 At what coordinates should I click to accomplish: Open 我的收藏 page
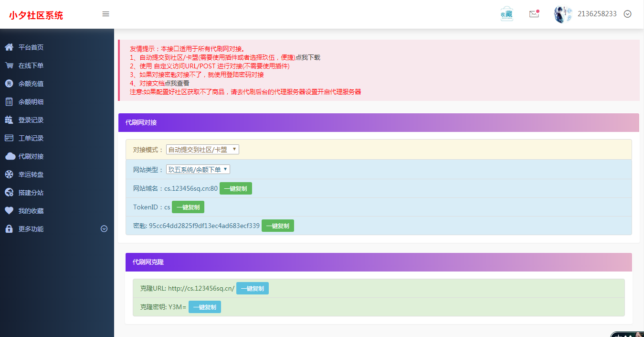point(31,211)
